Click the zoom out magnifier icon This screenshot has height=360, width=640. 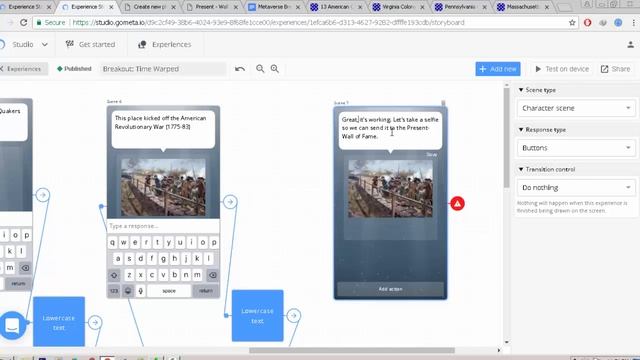point(260,69)
